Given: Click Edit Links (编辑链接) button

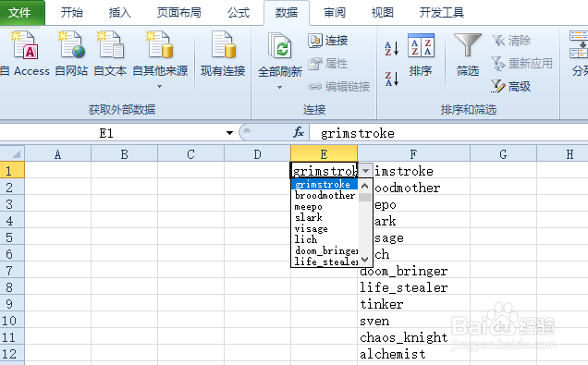Looking at the screenshot, I should click(x=339, y=87).
